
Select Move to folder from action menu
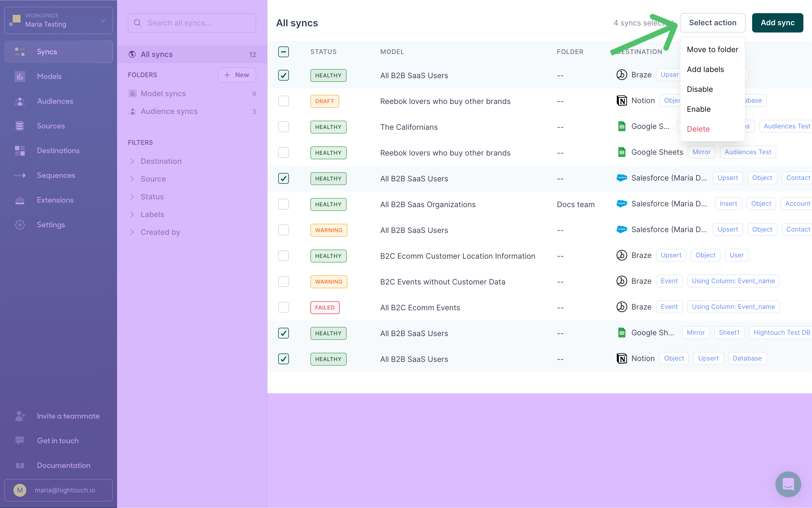click(x=713, y=49)
